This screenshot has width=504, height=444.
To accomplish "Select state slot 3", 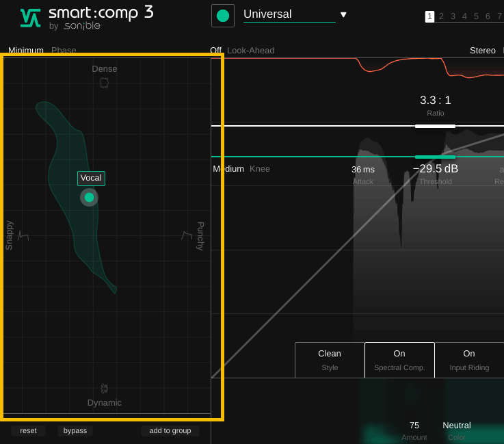I will 453,16.
